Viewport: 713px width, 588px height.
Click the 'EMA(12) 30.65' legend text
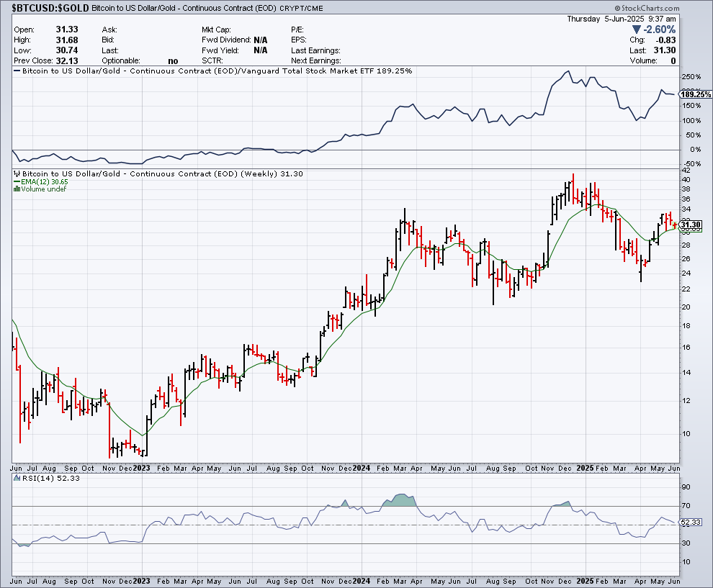point(45,182)
